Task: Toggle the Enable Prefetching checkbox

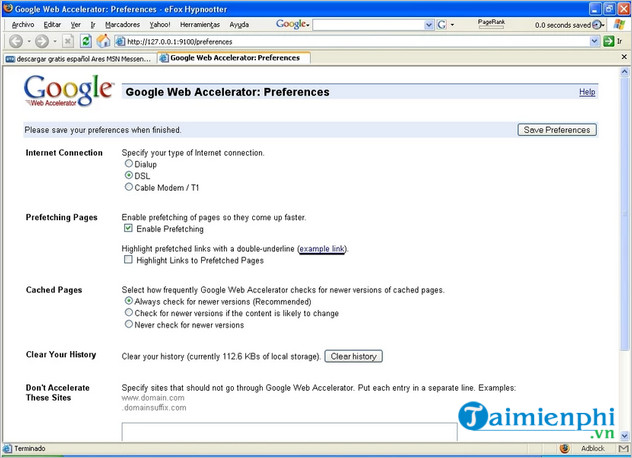Action: point(128,229)
